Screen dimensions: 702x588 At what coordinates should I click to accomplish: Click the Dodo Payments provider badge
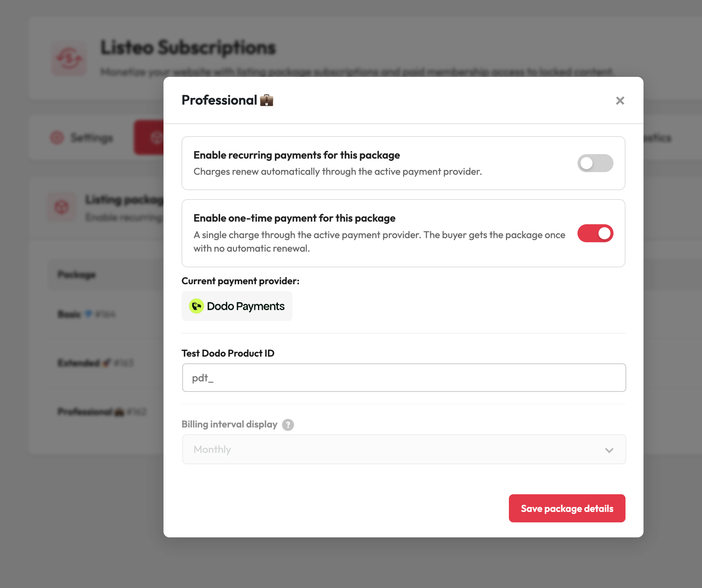pos(237,306)
